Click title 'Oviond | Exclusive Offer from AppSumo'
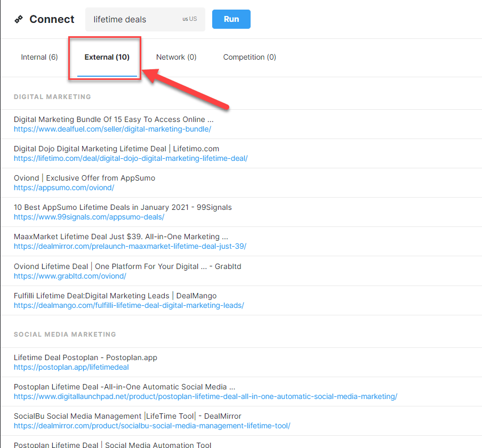The image size is (482, 448). click(x=85, y=178)
